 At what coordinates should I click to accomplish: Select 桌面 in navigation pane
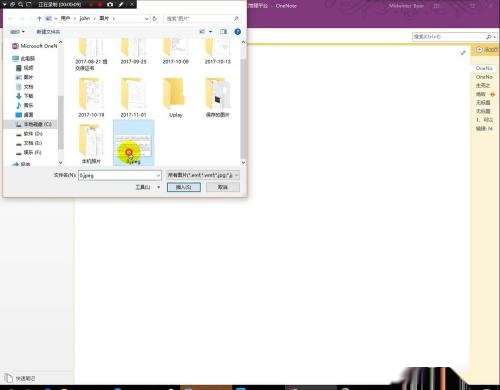click(25, 115)
